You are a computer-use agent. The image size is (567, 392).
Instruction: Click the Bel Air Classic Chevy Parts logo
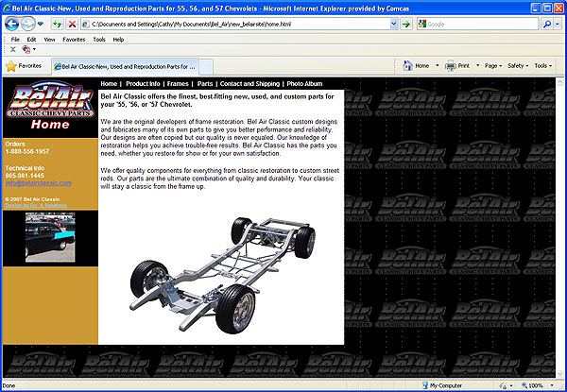point(50,100)
